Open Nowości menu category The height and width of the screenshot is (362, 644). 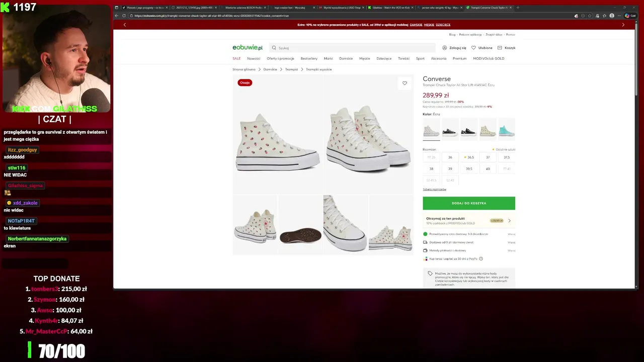[254, 58]
